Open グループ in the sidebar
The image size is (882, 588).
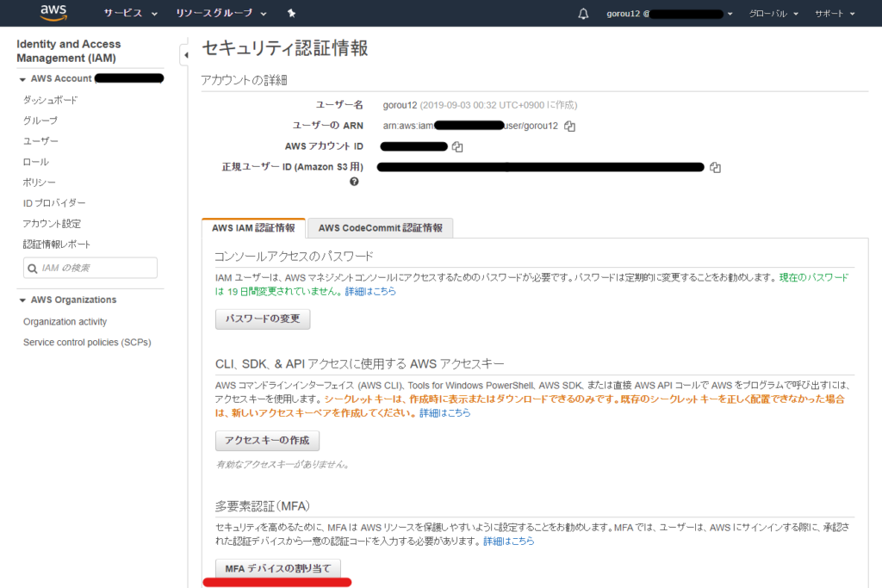[40, 121]
